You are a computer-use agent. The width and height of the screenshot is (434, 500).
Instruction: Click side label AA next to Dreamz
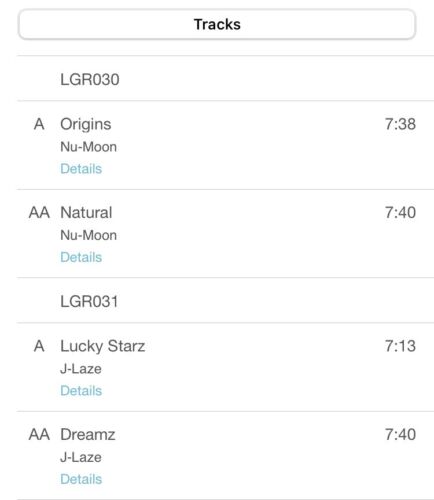coord(39,434)
